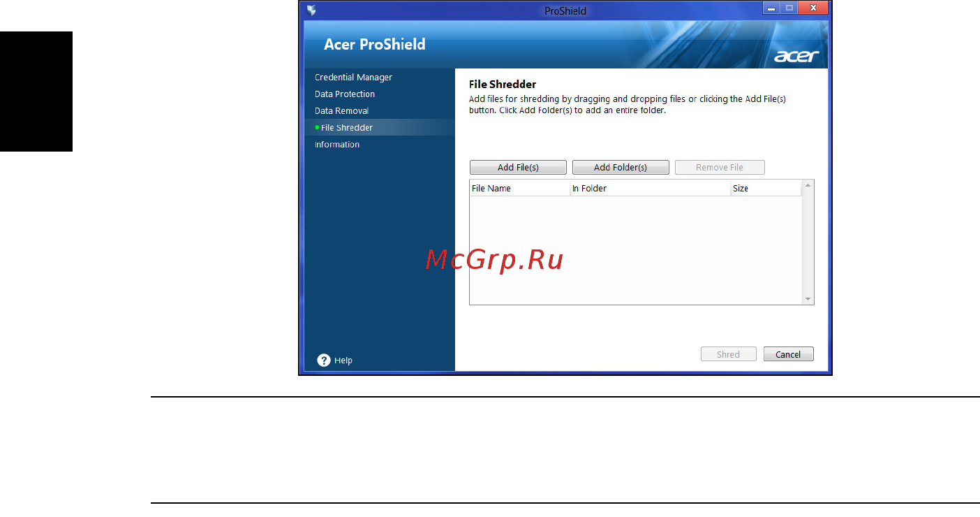Open Information section

point(337,145)
